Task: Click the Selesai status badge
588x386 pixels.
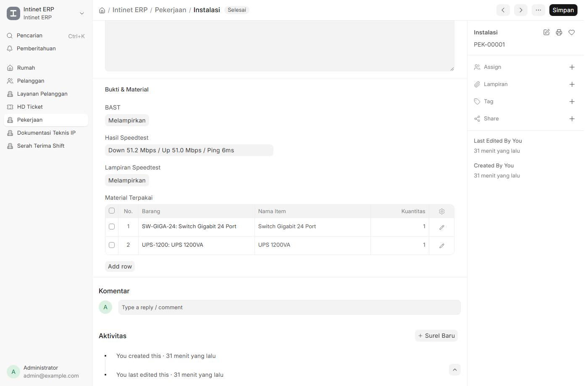Action: point(237,10)
